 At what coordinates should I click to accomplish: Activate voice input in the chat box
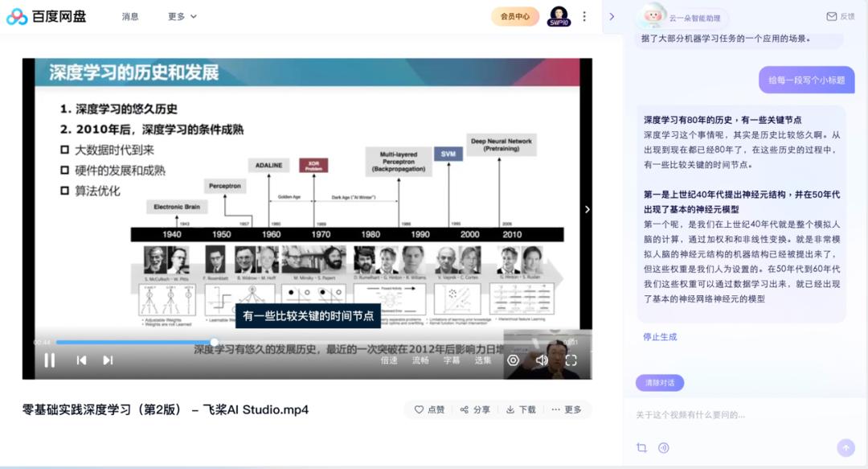point(664,447)
